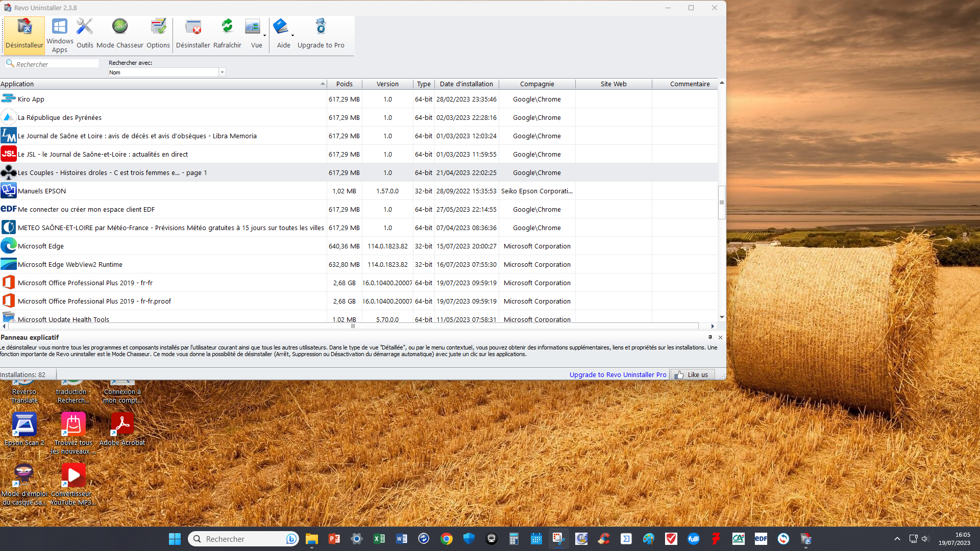Click the list's scroll down arrow
The image size is (980, 551).
722,317
